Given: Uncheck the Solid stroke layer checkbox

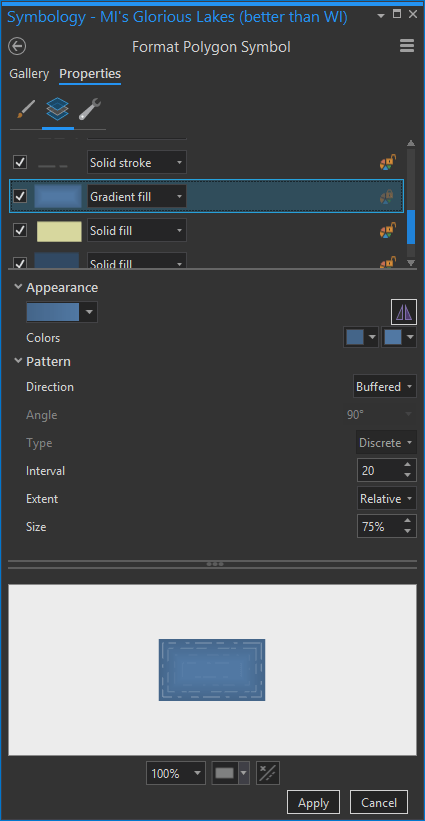Looking at the screenshot, I should click(20, 162).
